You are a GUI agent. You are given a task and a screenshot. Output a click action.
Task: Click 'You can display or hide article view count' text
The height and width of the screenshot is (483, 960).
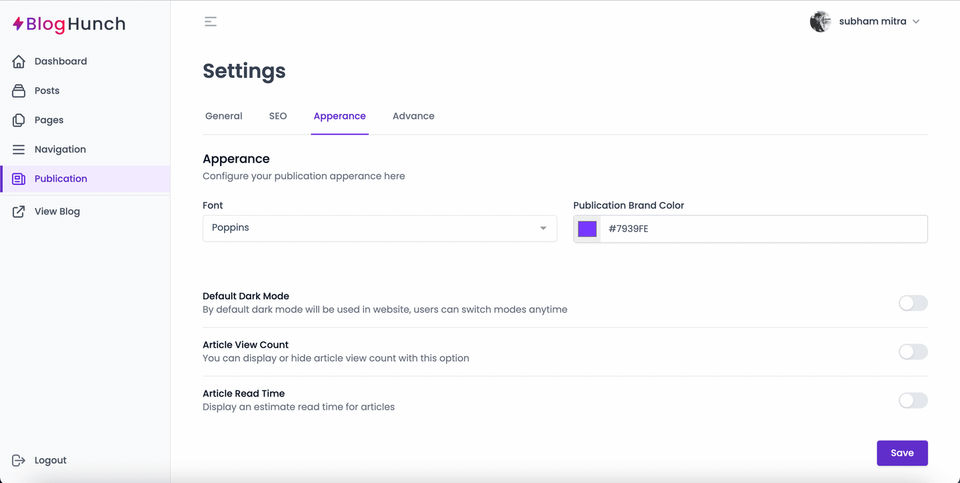pos(336,358)
